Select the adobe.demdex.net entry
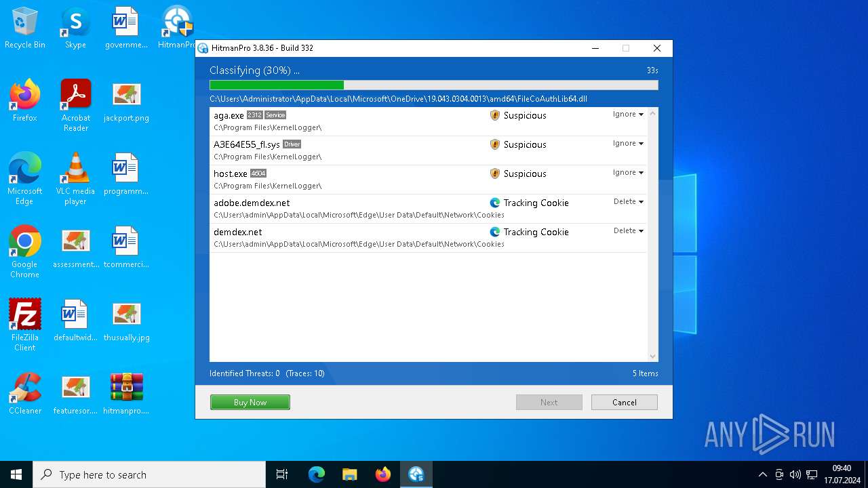The image size is (868, 488). tap(428, 209)
